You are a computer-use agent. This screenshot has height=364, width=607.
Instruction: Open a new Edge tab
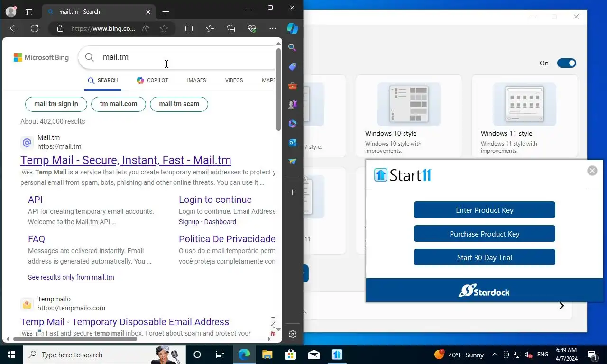coord(166,12)
